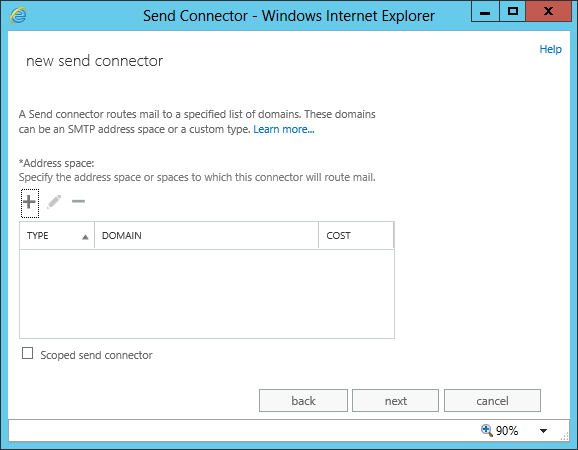Open the Help link
The height and width of the screenshot is (450, 578).
point(550,49)
